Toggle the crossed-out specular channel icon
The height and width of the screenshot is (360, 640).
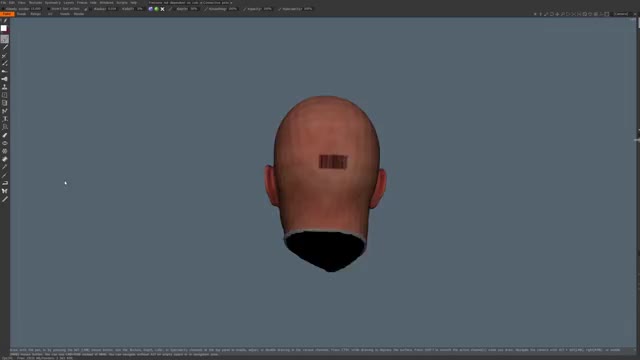(x=162, y=9)
